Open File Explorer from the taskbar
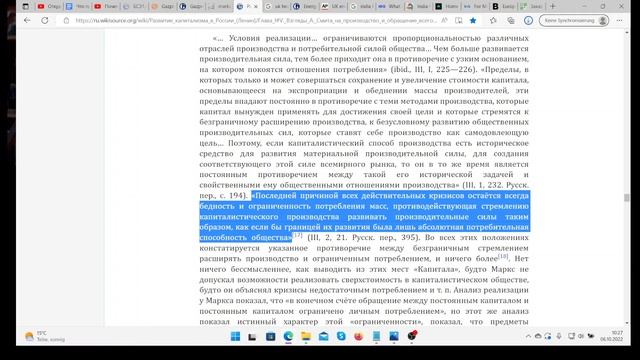 click(x=306, y=336)
